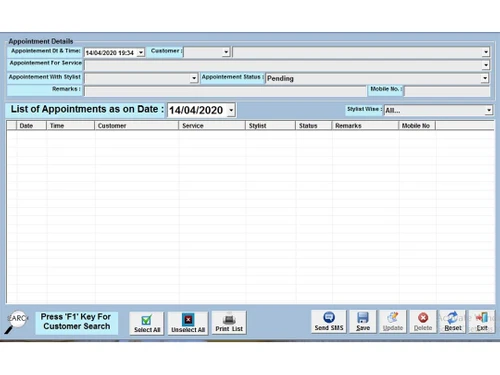This screenshot has width=500, height=375.
Task: Click the magnifier Search icon
Action: (16, 322)
